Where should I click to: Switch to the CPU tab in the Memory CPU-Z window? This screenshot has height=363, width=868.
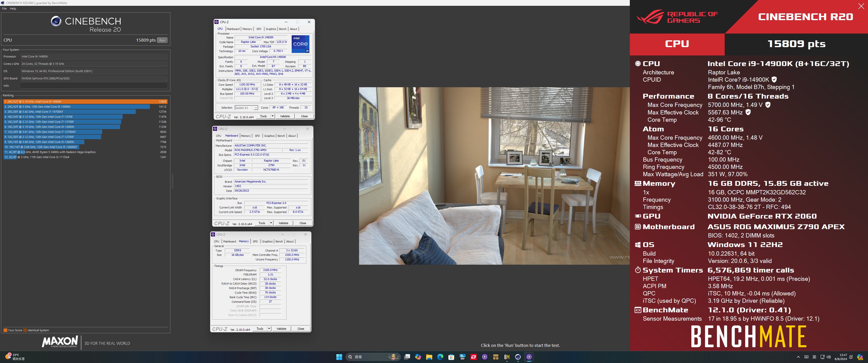[216, 241]
